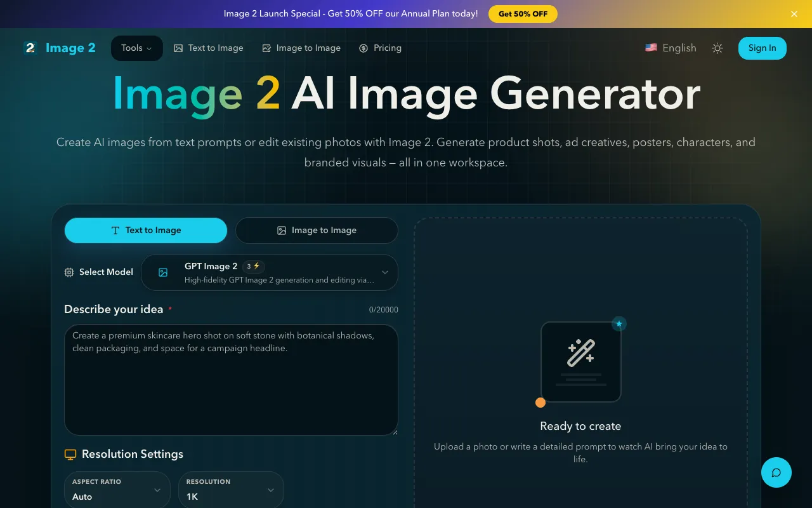
Task: Close the launch special promo banner
Action: click(794, 14)
